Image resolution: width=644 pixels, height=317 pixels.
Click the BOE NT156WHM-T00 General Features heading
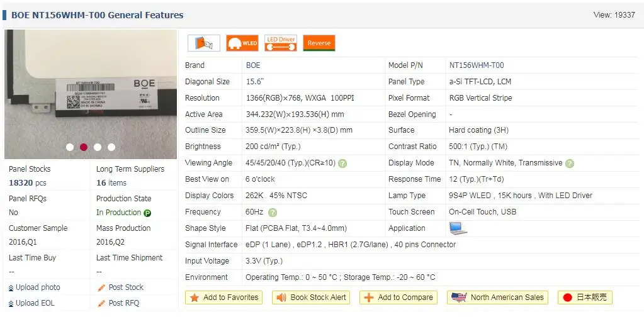tap(98, 15)
